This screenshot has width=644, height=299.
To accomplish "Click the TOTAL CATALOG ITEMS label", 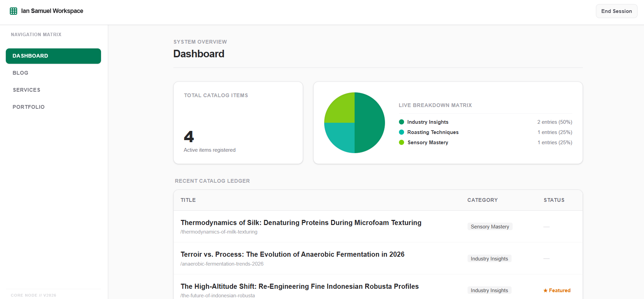I will [216, 95].
